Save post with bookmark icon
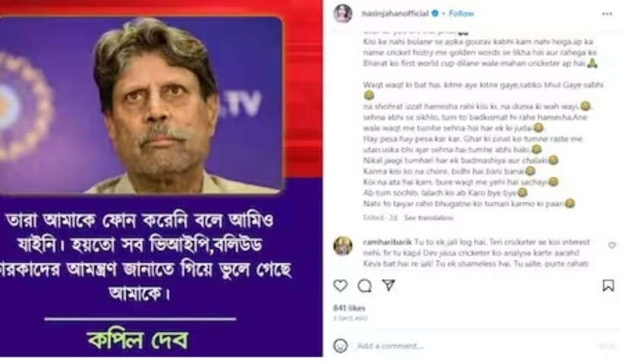The height and width of the screenshot is (364, 628). [608, 285]
